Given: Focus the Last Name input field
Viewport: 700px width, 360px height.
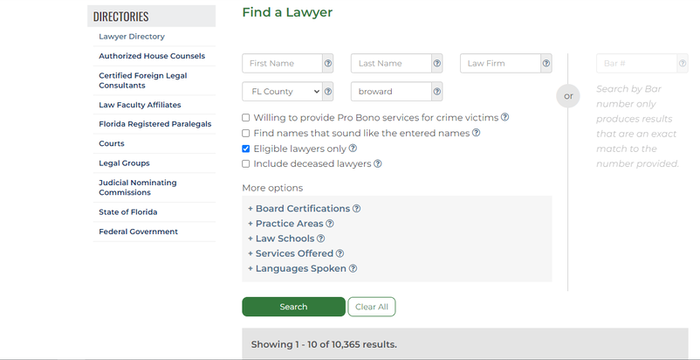Looking at the screenshot, I should tap(391, 63).
